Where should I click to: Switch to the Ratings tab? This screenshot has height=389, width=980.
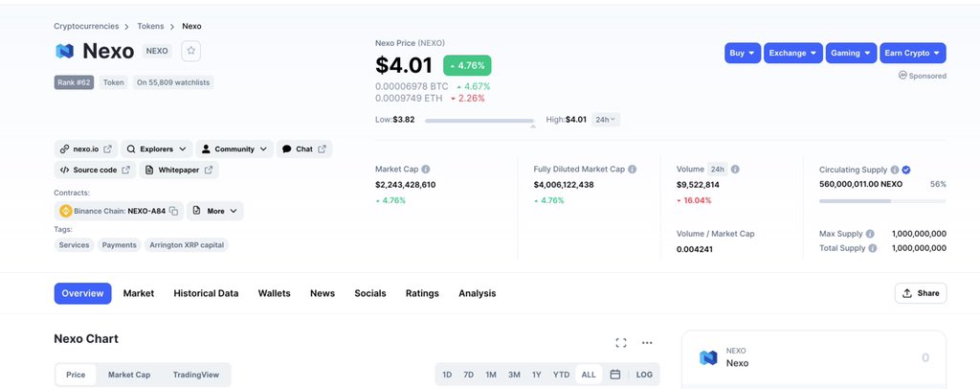click(422, 293)
